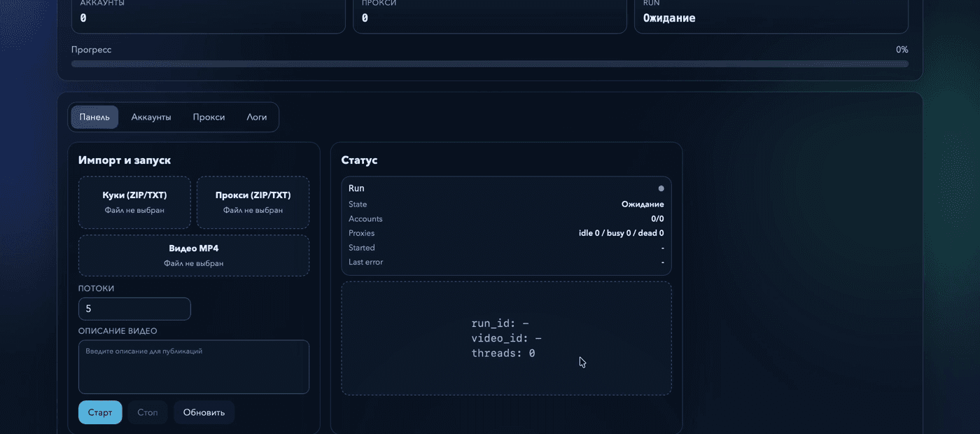Select the Прокси counter card at top
This screenshot has height=434, width=980.
click(x=490, y=15)
